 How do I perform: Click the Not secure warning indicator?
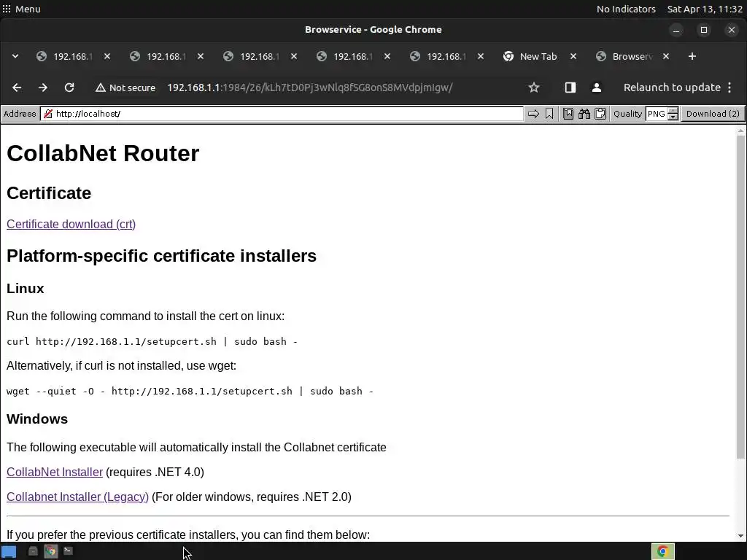(x=125, y=87)
